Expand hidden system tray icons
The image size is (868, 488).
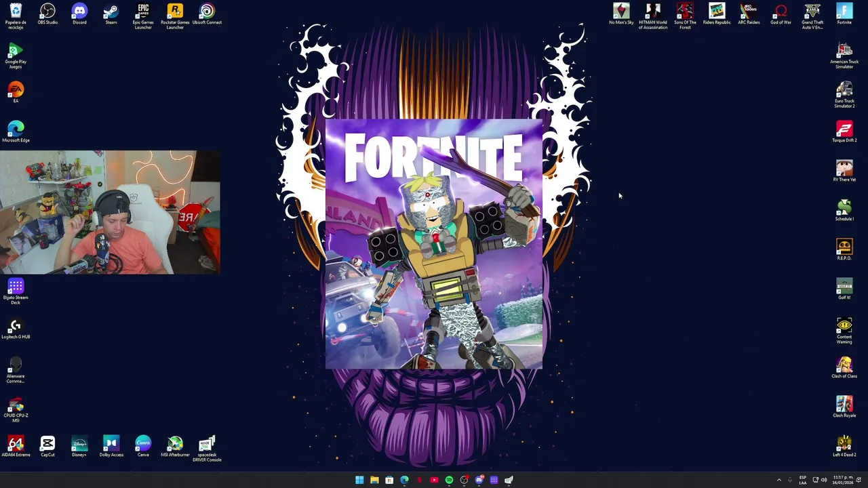[x=779, y=480]
